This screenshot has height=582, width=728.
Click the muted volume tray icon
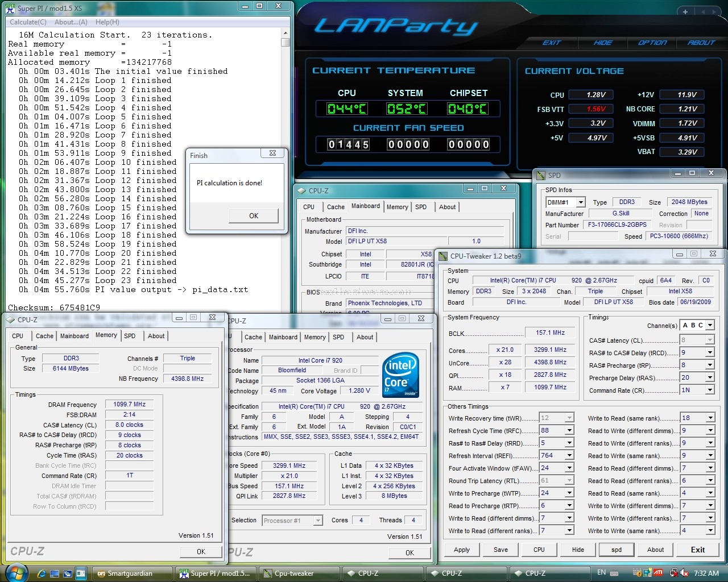coord(684,573)
